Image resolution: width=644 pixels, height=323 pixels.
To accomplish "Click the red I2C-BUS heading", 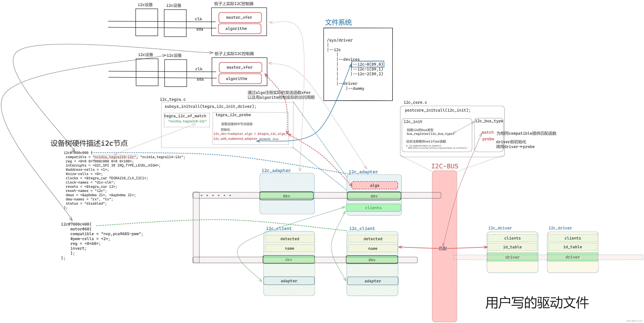I will coord(445,166).
